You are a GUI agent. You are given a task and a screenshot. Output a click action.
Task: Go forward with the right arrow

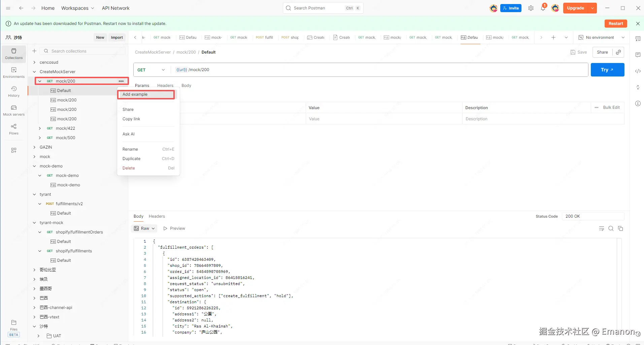pyautogui.click(x=33, y=8)
